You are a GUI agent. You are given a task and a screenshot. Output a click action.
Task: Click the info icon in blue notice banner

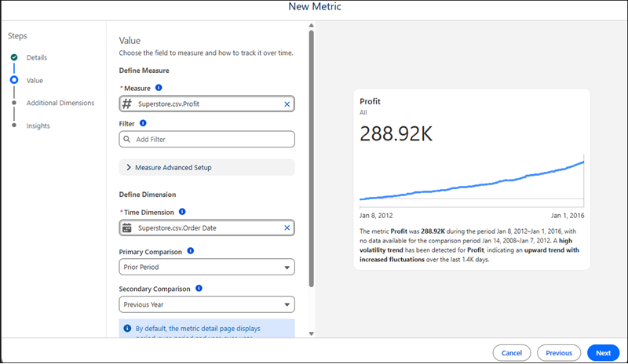click(127, 329)
